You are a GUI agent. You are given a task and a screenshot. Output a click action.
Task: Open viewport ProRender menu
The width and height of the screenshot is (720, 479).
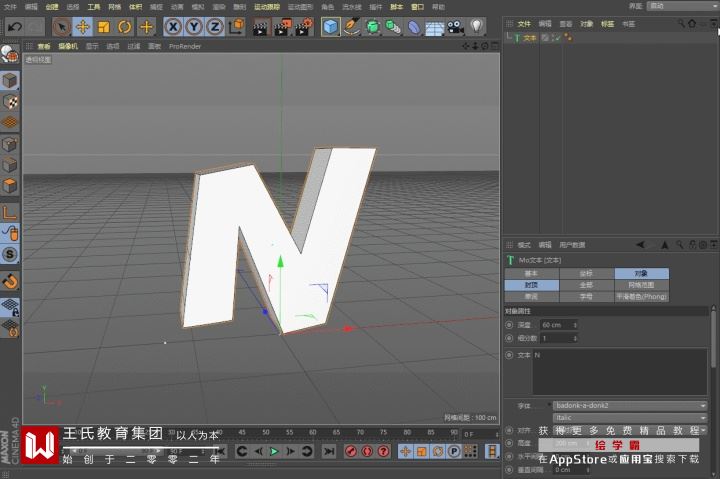185,46
